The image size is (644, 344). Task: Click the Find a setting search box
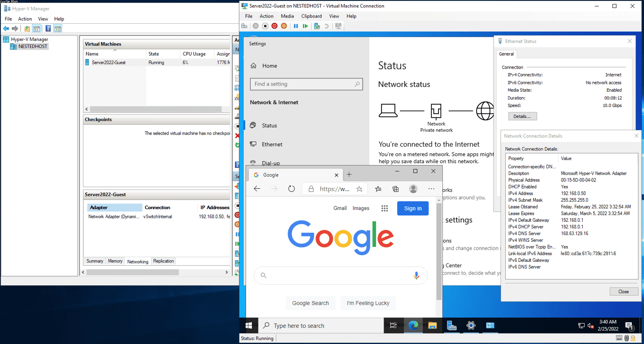coord(306,84)
